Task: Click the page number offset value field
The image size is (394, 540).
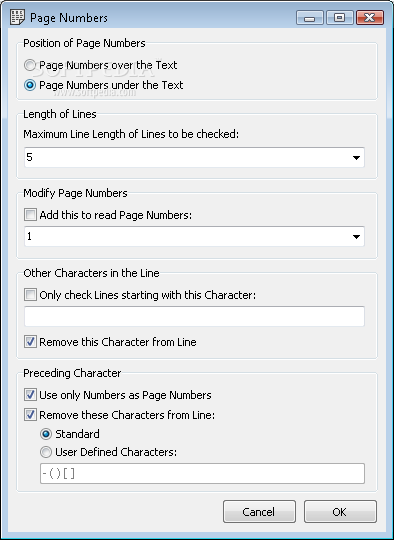Action: pos(194,237)
